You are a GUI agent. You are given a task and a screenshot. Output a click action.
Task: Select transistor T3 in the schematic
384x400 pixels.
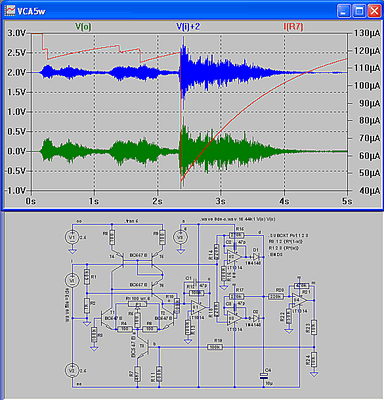pos(143,347)
